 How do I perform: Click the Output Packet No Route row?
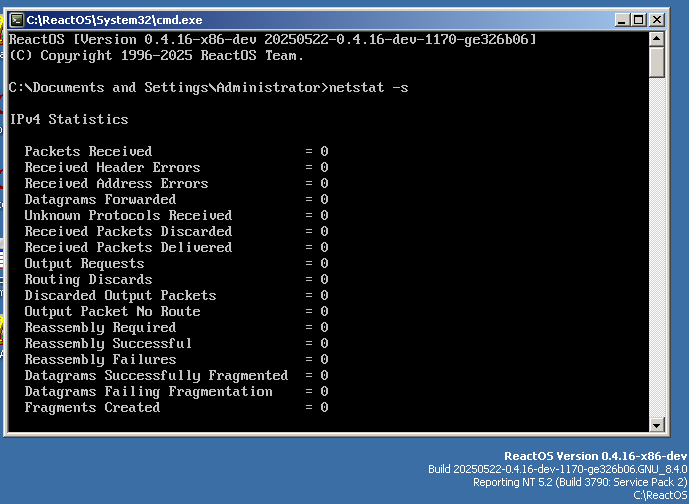(x=176, y=312)
